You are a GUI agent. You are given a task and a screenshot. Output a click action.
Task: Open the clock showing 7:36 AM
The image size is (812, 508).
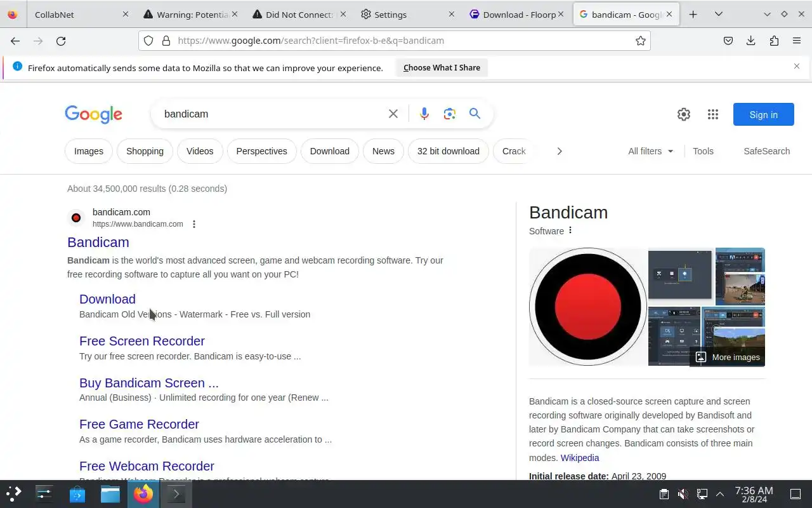[754, 494]
